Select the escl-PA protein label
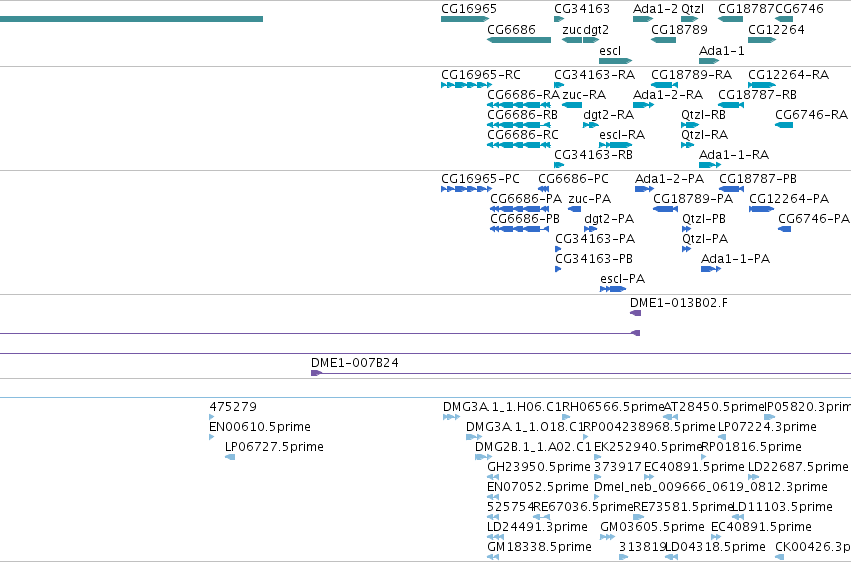This screenshot has width=851, height=562. coord(623,279)
